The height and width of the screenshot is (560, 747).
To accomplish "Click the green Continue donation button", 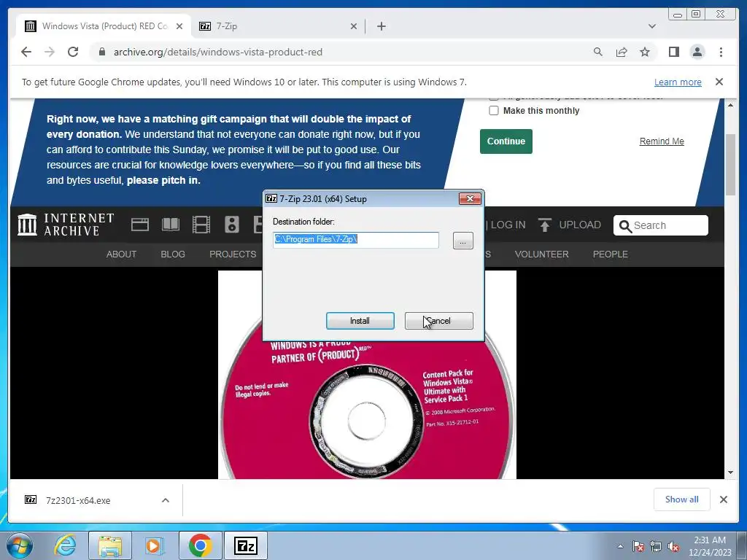I will pyautogui.click(x=506, y=141).
